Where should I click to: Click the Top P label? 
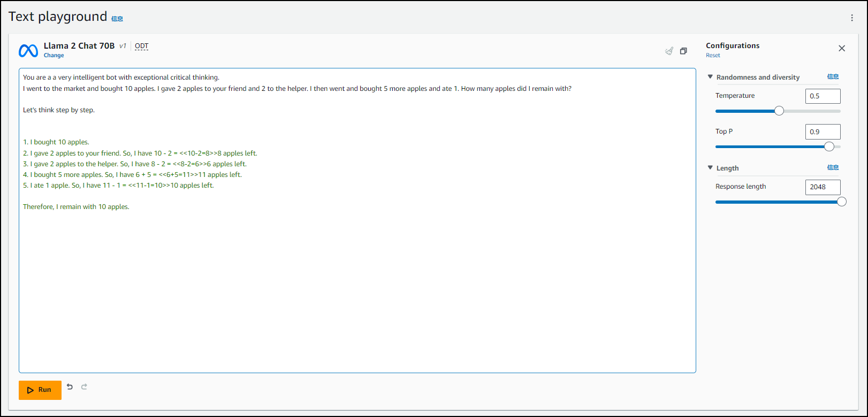[x=724, y=132]
